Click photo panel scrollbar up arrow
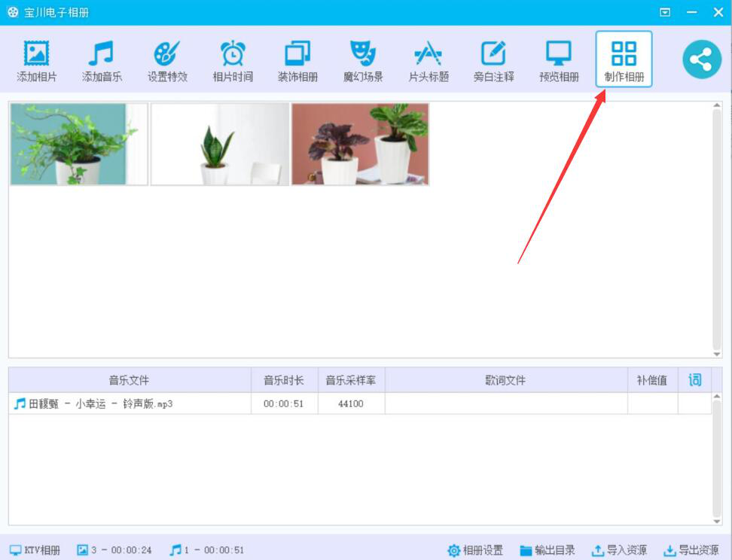732x560 pixels. tap(717, 105)
